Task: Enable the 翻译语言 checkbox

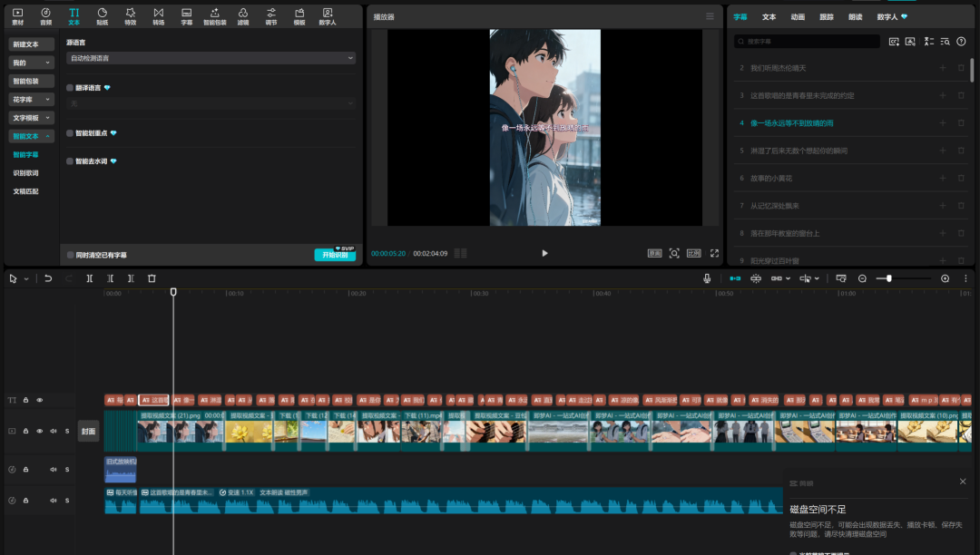Action: coord(70,88)
